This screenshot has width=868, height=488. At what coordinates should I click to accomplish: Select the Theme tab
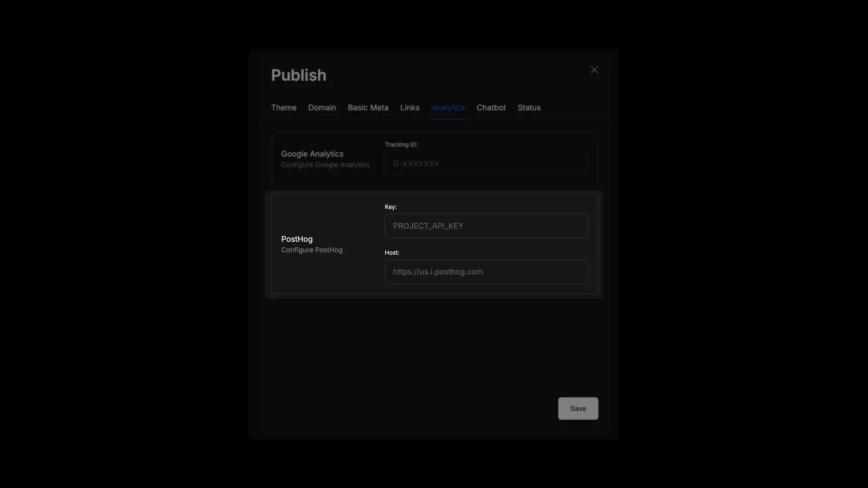pos(284,107)
